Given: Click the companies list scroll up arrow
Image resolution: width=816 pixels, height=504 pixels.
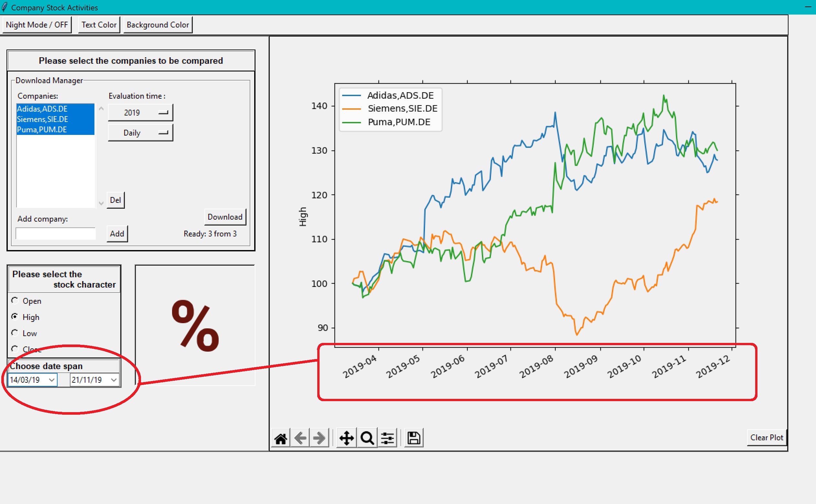Looking at the screenshot, I should click(101, 108).
